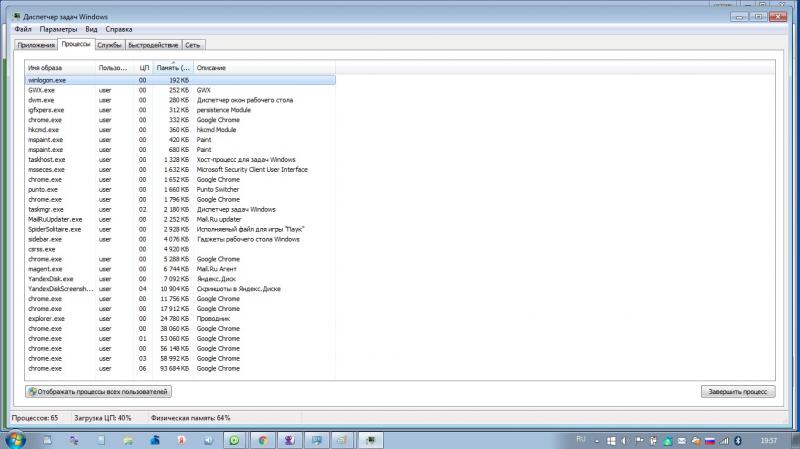800x449 pixels.
Task: Select the taskhost.exe process
Action: pyautogui.click(x=180, y=160)
